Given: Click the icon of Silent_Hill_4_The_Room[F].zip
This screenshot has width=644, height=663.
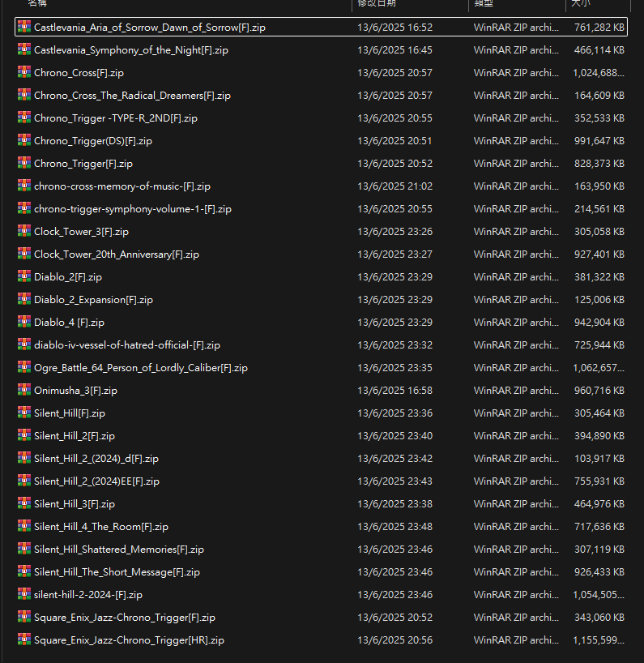Looking at the screenshot, I should pos(24,526).
